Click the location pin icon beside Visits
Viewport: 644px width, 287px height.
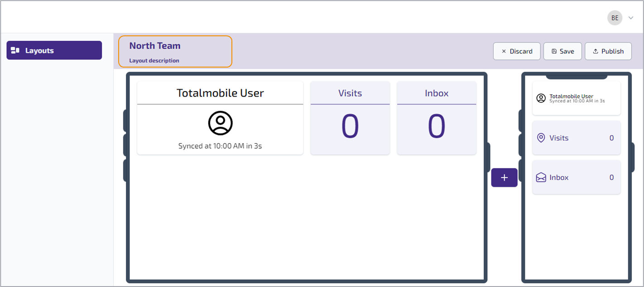coord(541,138)
